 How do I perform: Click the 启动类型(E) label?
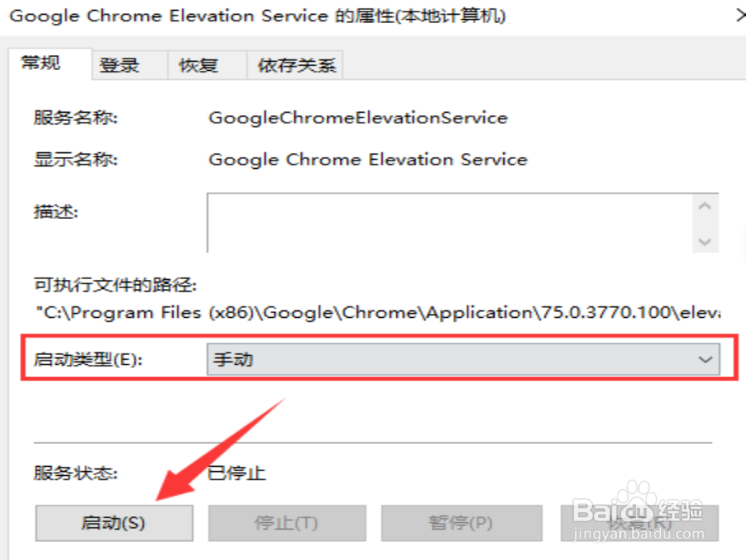pos(88,359)
